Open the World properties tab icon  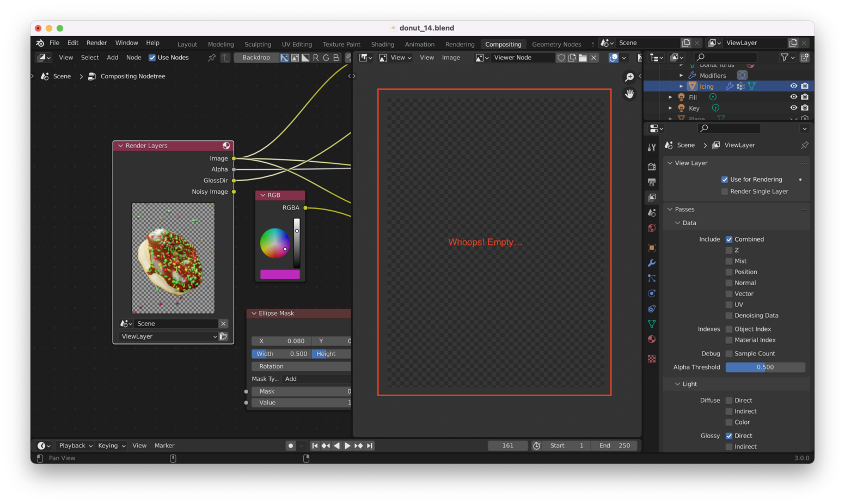[x=652, y=228]
